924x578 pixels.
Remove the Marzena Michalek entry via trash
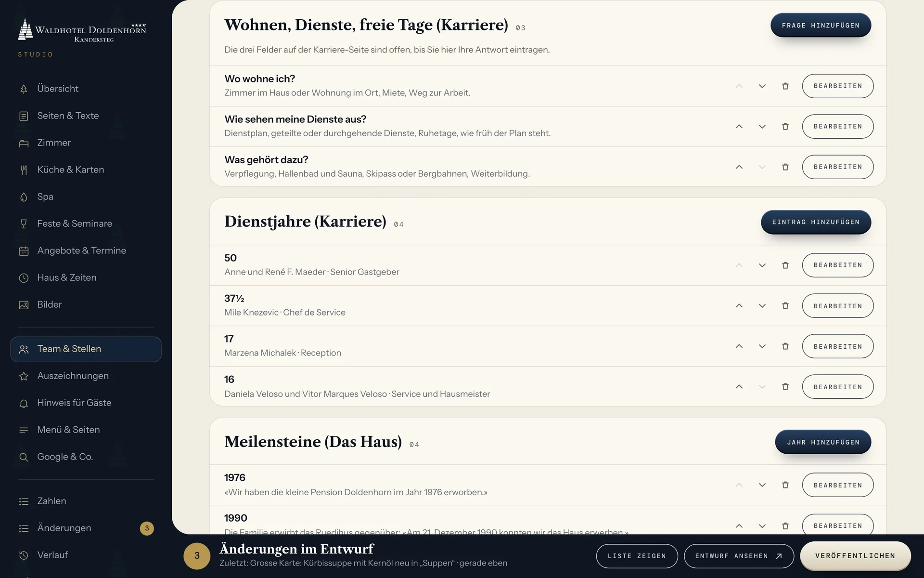(x=785, y=346)
